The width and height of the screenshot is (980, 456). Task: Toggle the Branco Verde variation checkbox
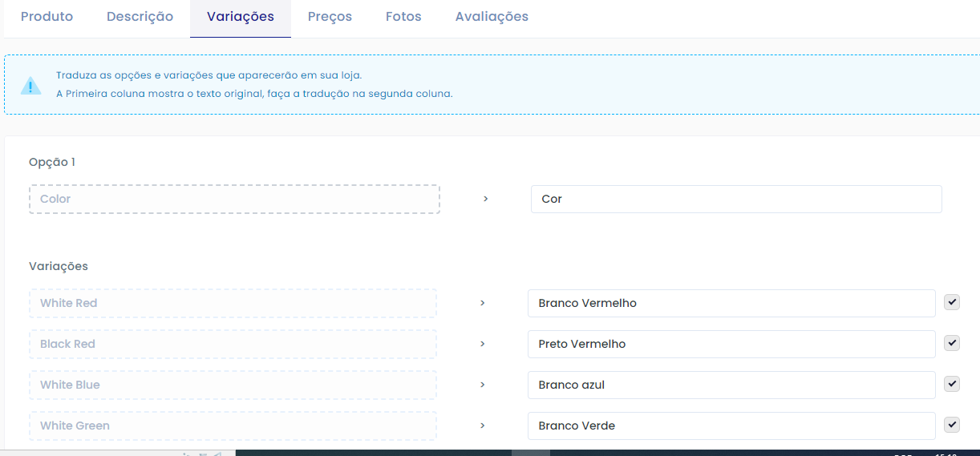(952, 425)
